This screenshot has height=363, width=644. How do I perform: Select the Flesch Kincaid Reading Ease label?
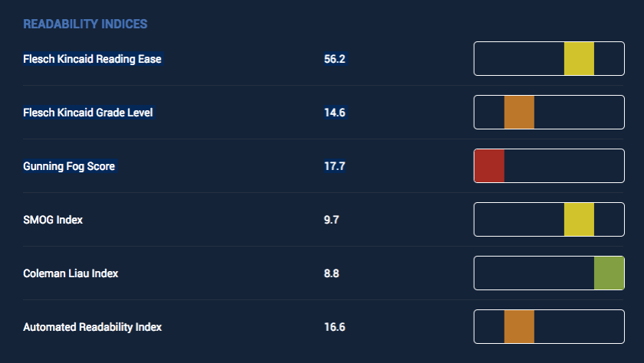(x=92, y=59)
